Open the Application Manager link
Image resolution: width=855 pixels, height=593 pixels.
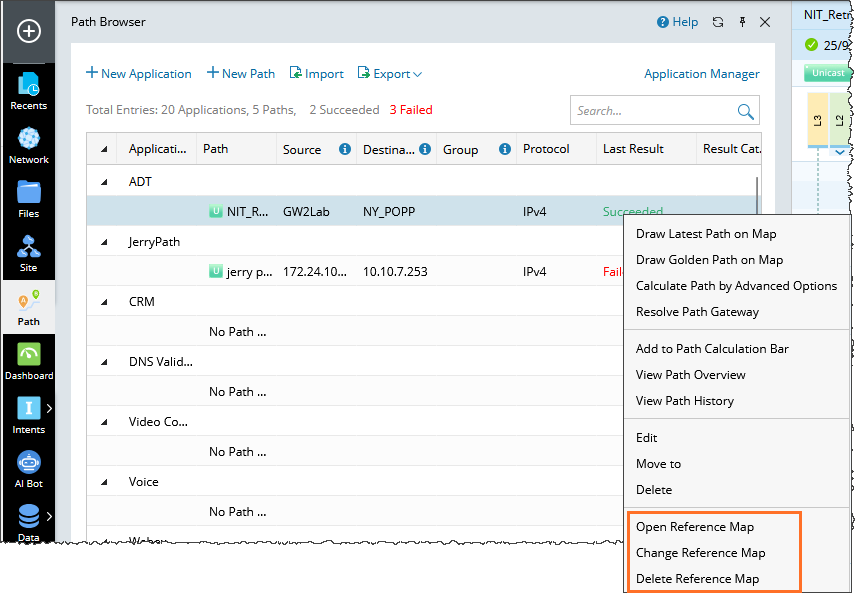point(701,74)
